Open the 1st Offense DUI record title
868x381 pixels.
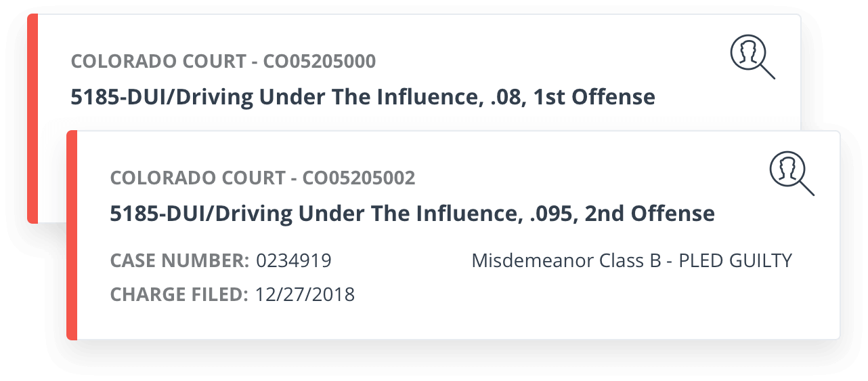(363, 97)
